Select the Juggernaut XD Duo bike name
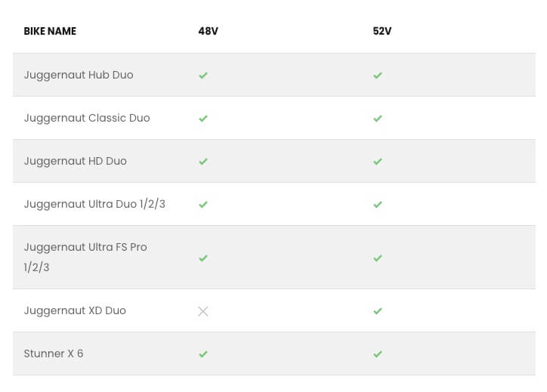 75,311
